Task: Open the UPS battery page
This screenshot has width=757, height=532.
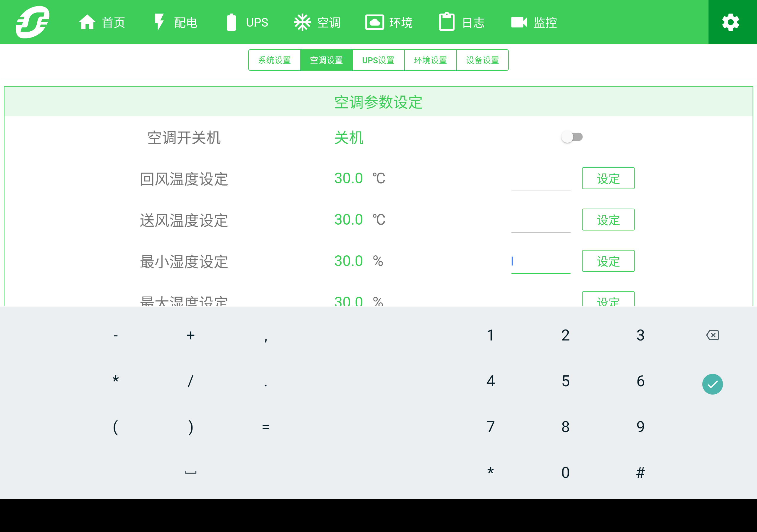Action: [x=232, y=22]
